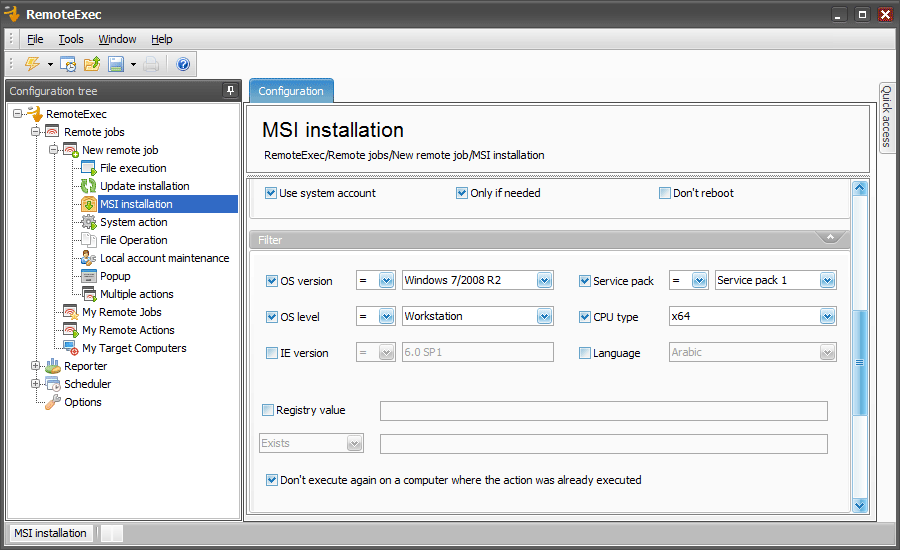Open the Windows 7/2008 R2 dropdown
Image resolution: width=900 pixels, height=550 pixels.
544,281
